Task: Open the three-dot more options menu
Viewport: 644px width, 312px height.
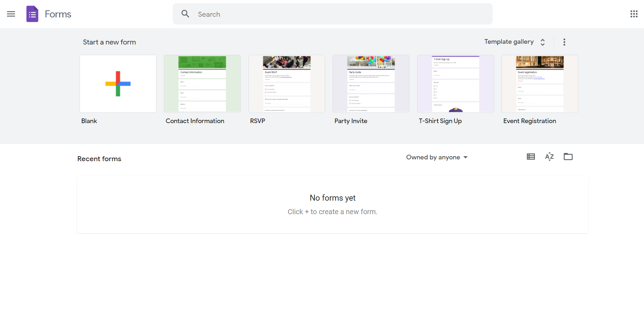Action: tap(564, 42)
